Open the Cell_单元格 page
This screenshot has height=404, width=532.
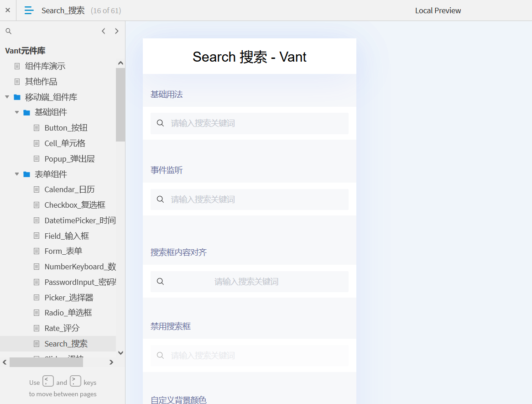[x=65, y=143]
